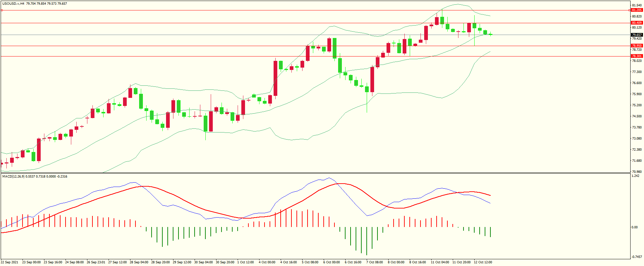
Task: Select the left anchor handle of 81.205 line
Action: tap(2, 10)
